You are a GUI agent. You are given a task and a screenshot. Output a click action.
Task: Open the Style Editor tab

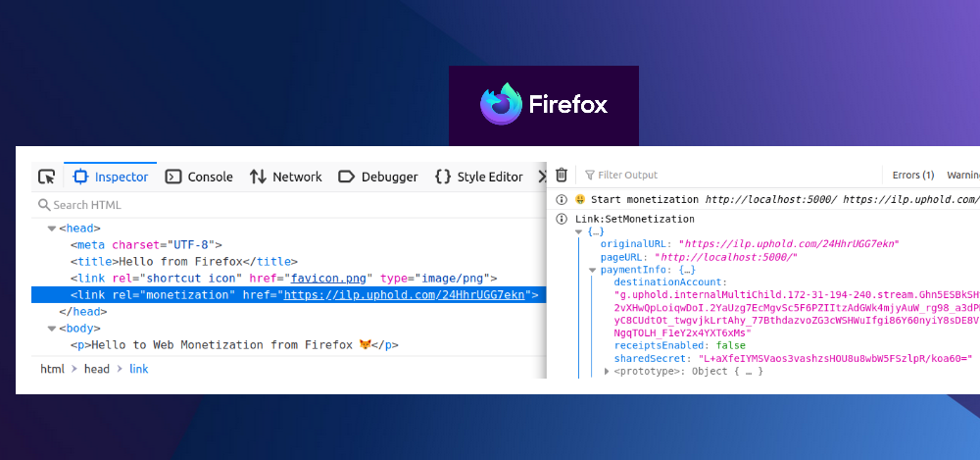pyautogui.click(x=479, y=178)
